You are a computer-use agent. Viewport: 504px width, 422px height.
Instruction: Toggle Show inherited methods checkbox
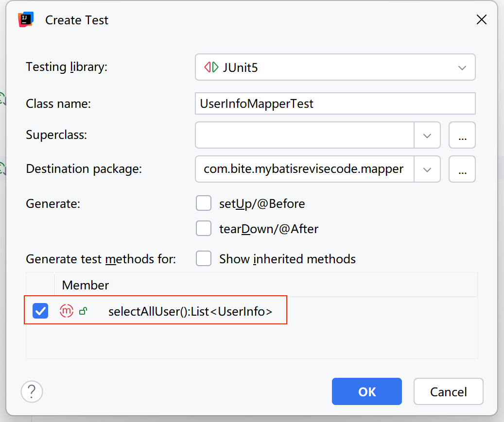tap(204, 259)
